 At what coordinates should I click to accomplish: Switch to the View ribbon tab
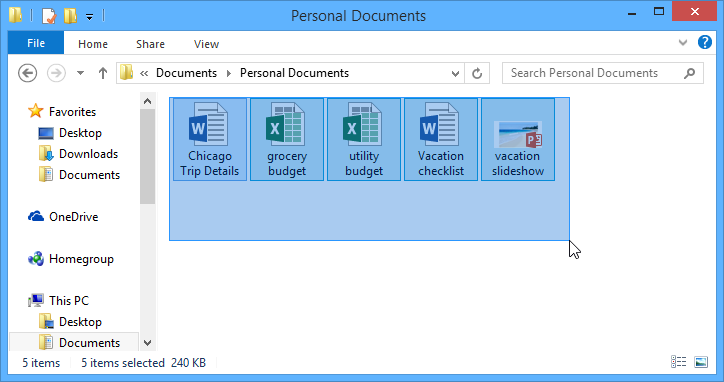pyautogui.click(x=206, y=44)
